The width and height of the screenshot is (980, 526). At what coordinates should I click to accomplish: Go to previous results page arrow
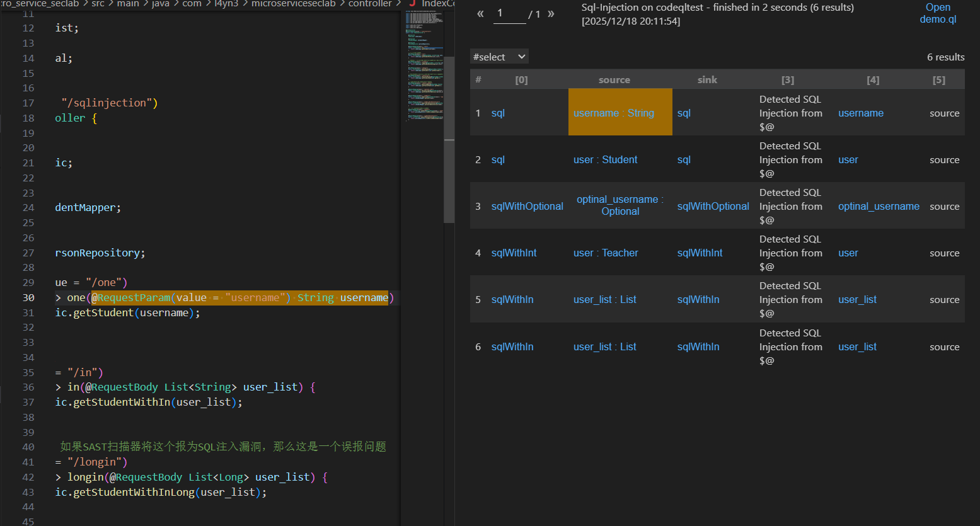point(480,14)
